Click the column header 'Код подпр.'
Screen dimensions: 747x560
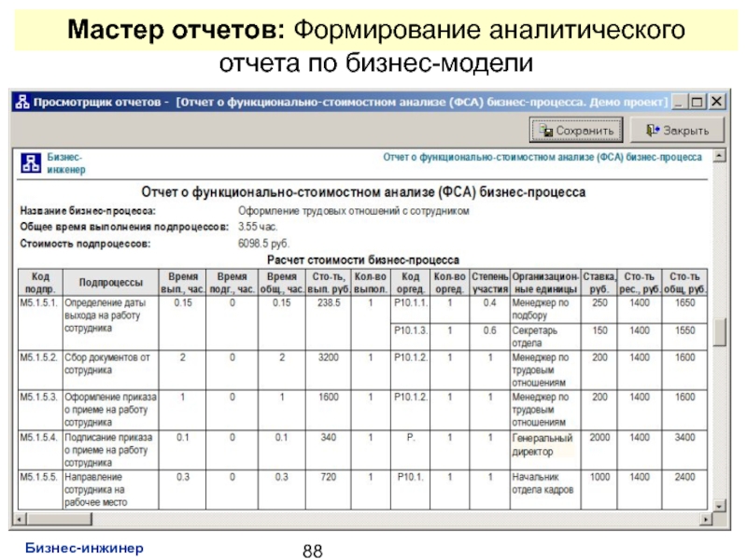40,283
